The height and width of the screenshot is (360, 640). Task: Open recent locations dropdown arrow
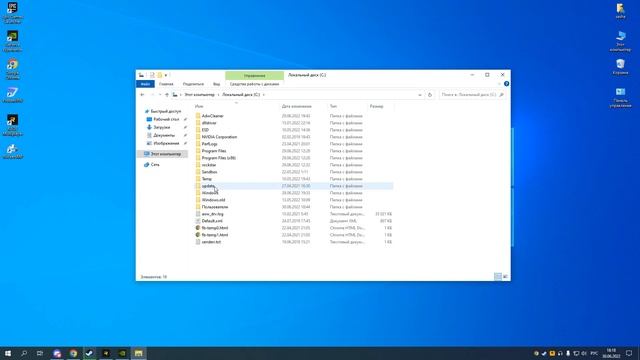click(x=160, y=95)
